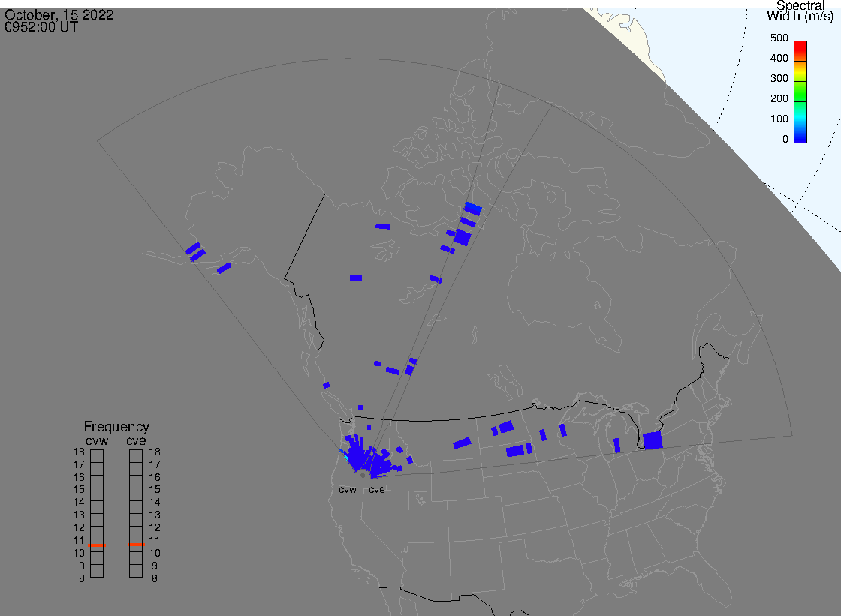Click the 14 label left of cvw bar
The image size is (841, 616).
tap(79, 503)
